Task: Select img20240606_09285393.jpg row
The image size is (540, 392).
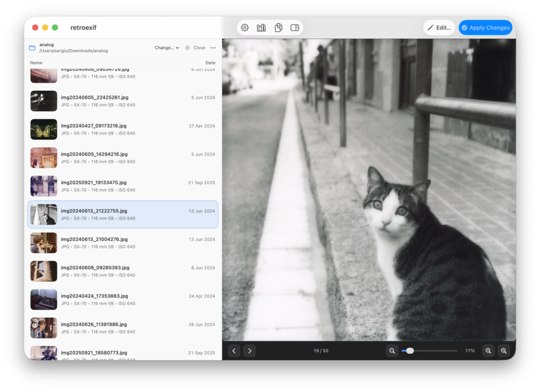Action: coord(122,271)
